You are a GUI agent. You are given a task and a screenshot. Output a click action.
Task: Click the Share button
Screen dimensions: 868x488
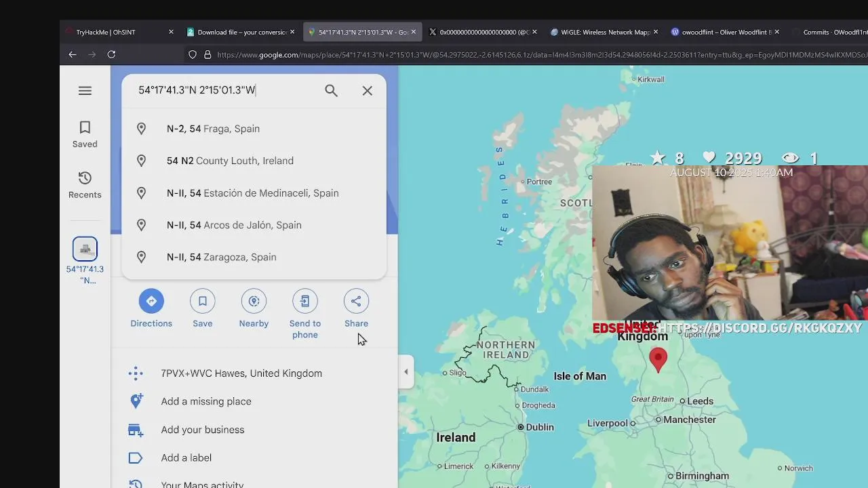coord(356,308)
